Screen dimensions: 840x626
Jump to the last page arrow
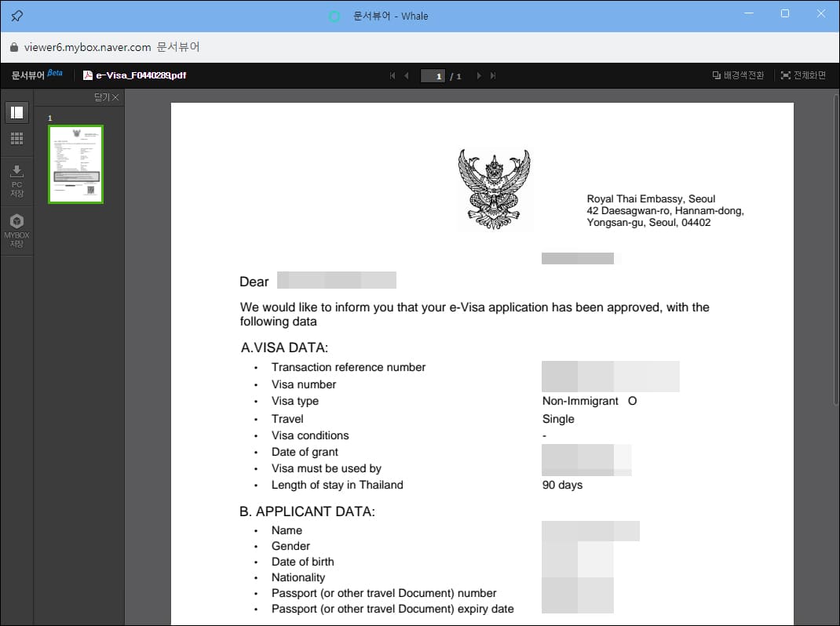(x=493, y=76)
